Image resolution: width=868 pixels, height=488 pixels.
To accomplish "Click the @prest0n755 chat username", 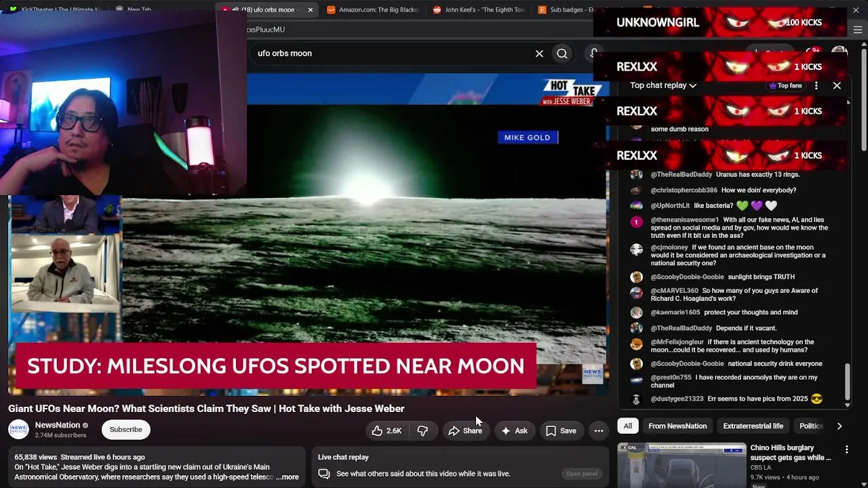I will pos(671,378).
